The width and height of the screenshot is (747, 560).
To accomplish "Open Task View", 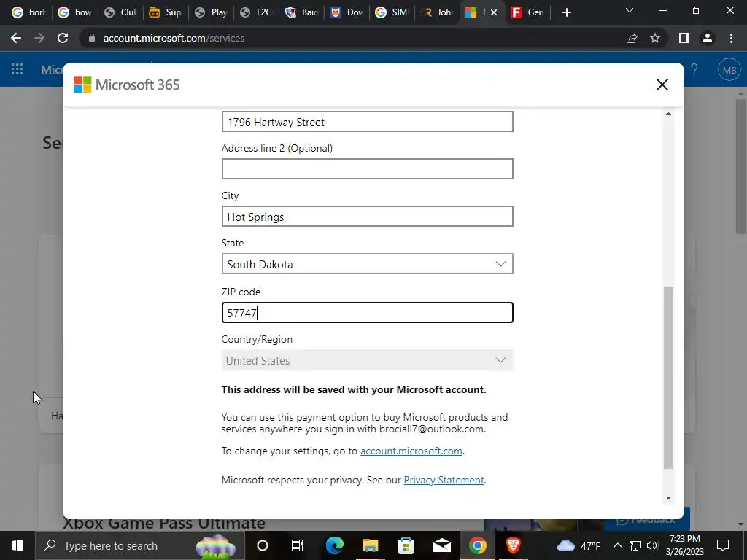I will point(298,545).
